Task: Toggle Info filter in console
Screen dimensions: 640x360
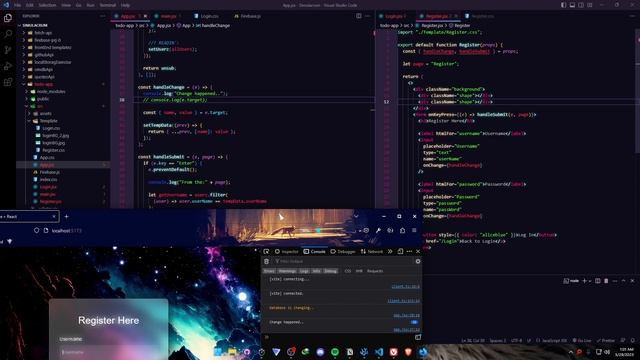Action: 317,271
